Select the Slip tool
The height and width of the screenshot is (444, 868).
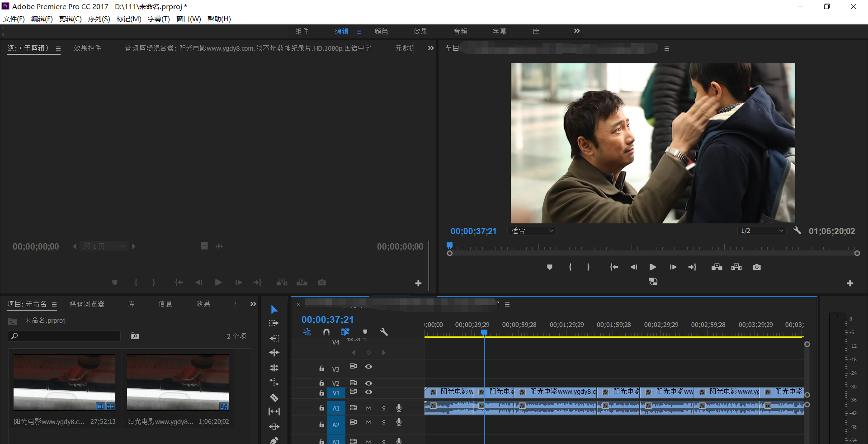point(274,411)
